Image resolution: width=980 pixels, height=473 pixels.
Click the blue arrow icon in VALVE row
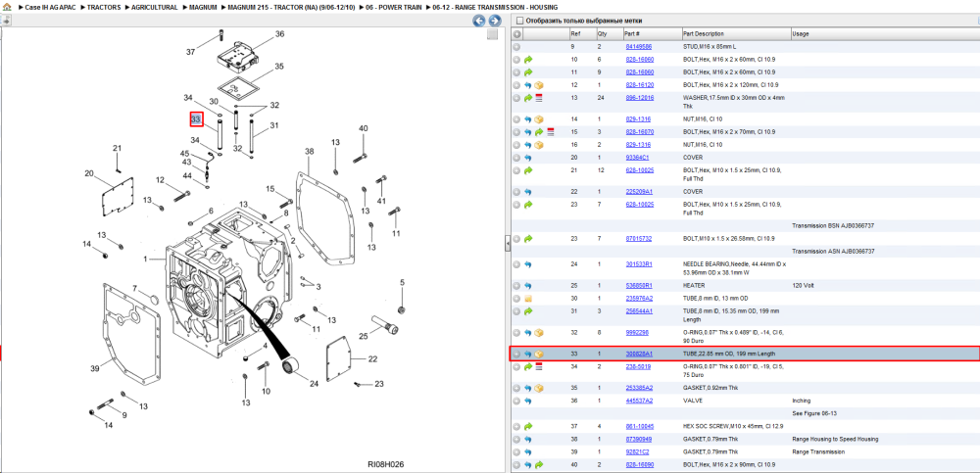(x=528, y=401)
